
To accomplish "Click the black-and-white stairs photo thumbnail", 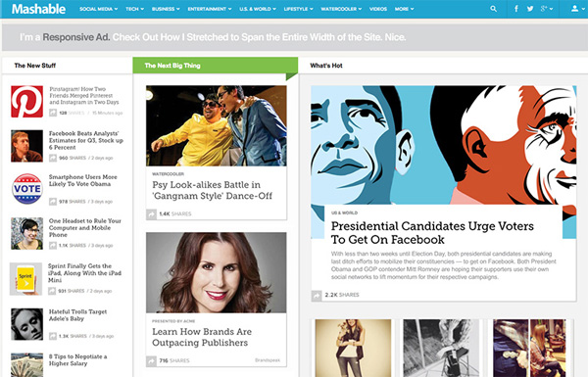I will (441, 349).
